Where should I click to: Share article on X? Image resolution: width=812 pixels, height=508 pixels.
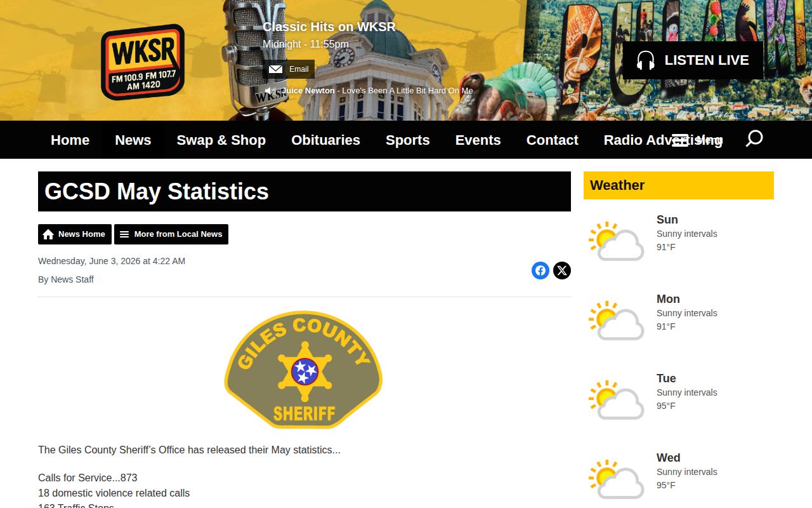click(562, 271)
